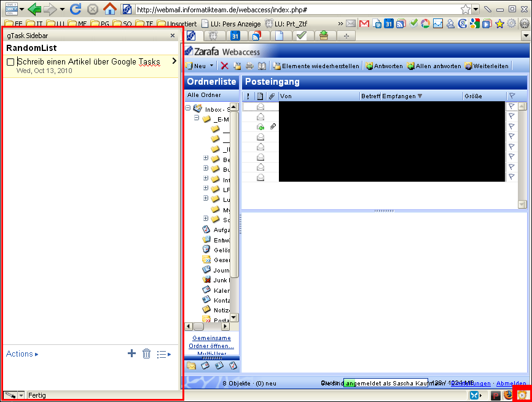
Task: Toggle the flag on the first inbox message
Action: (x=512, y=106)
